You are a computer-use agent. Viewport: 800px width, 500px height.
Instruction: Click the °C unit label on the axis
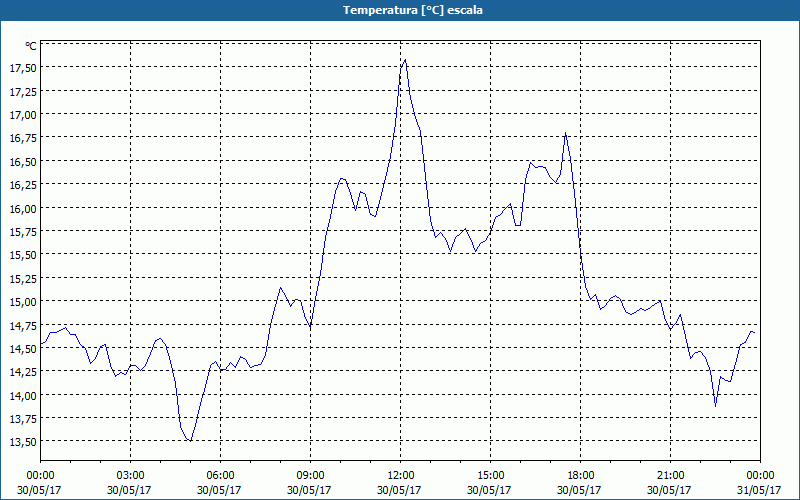(x=31, y=46)
